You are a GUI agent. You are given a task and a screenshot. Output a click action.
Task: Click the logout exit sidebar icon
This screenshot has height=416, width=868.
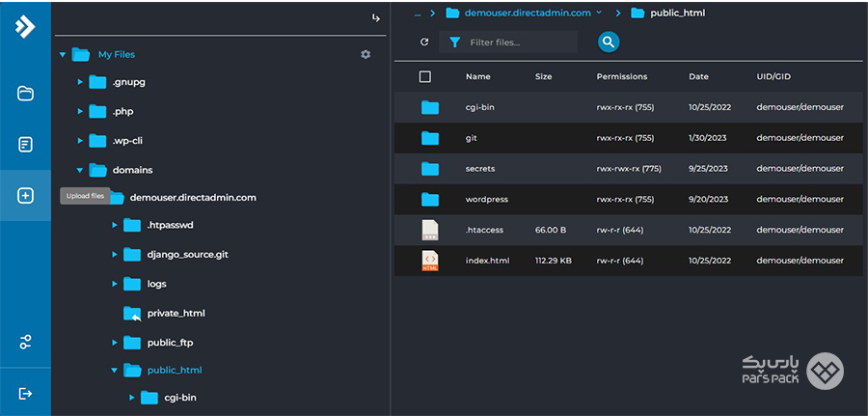coord(25,393)
